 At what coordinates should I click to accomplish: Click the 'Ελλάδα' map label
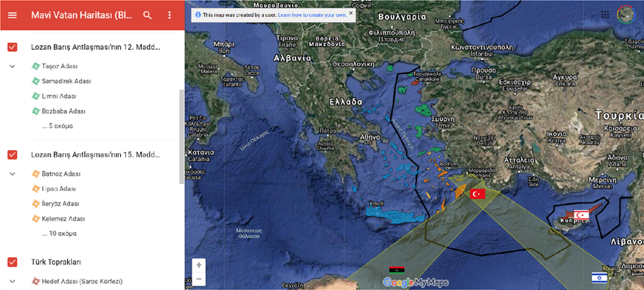tap(346, 102)
